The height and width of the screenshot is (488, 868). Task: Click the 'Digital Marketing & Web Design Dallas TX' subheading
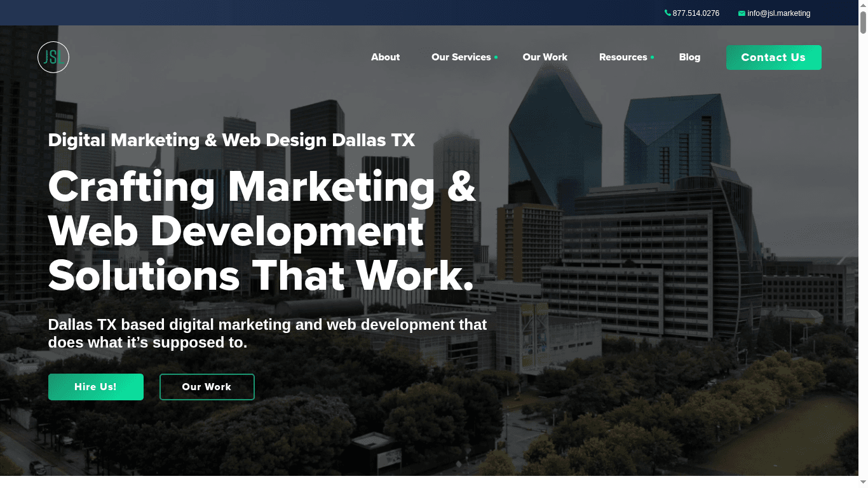[x=231, y=140]
